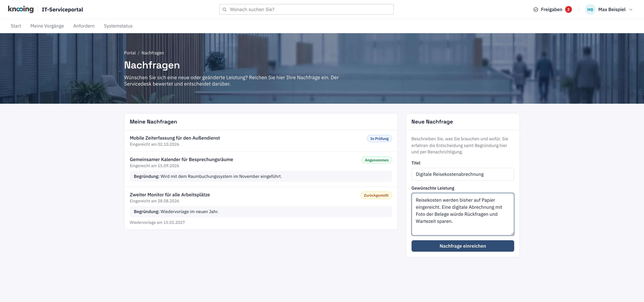The width and height of the screenshot is (644, 302).
Task: Click the knooing logo
Action: click(21, 9)
